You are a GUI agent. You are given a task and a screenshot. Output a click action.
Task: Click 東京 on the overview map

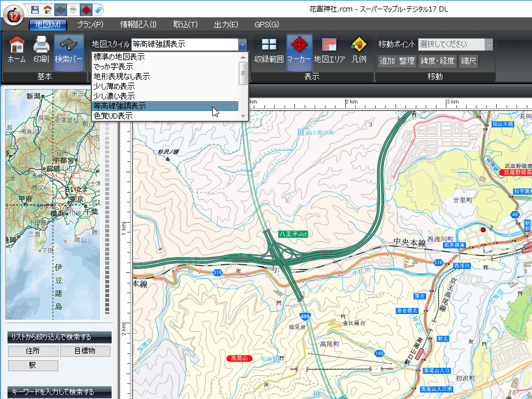tap(76, 199)
